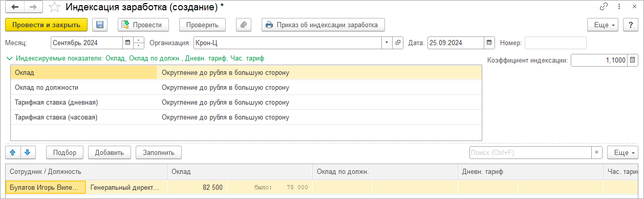
Task: Collapse the Индексируемые показатели section
Action: point(9,58)
